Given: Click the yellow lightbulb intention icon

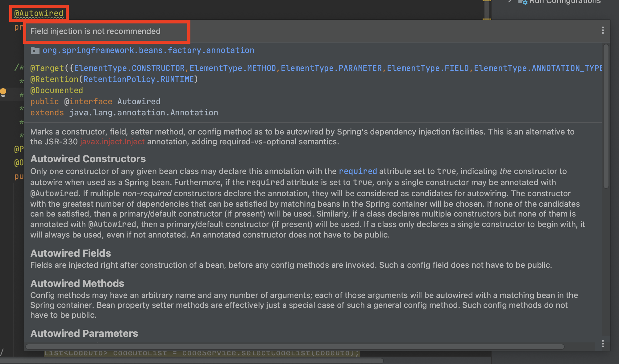Looking at the screenshot, I should (x=3, y=92).
